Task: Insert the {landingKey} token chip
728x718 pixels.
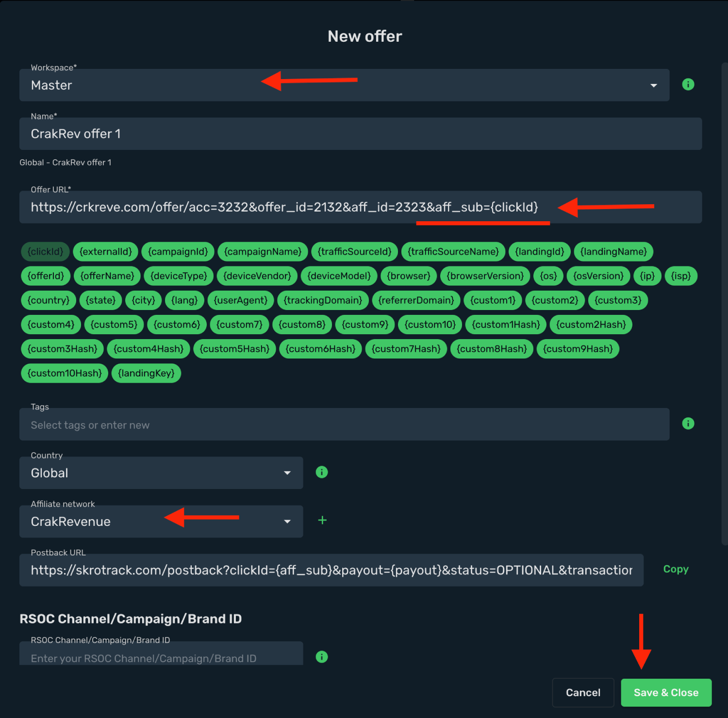Action: (x=146, y=373)
